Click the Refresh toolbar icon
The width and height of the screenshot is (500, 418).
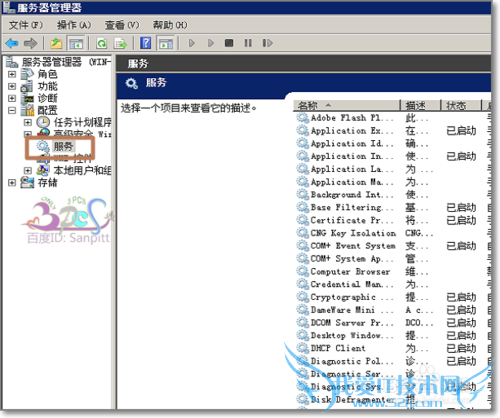tap(102, 43)
